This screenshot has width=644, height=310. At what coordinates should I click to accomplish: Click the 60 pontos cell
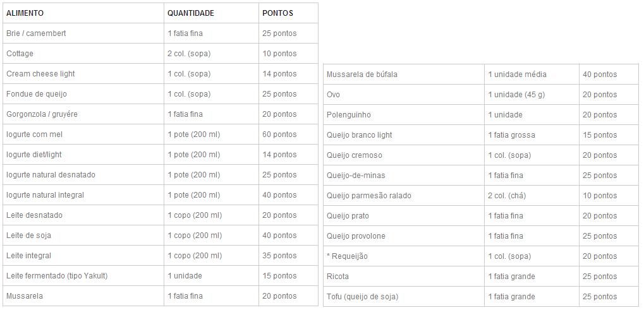(x=279, y=134)
